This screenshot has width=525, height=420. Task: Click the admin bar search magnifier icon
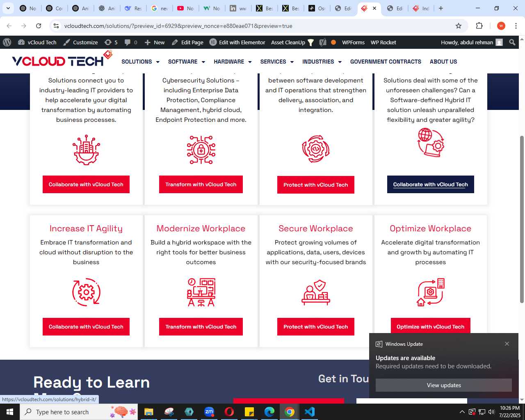[512, 42]
